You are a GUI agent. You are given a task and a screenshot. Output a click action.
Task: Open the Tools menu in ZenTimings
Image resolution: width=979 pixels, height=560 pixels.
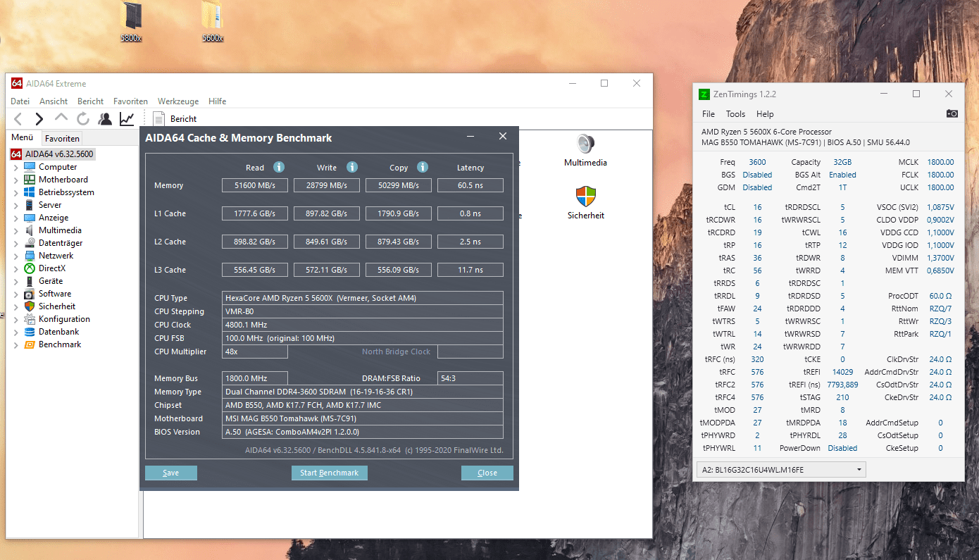[735, 114]
